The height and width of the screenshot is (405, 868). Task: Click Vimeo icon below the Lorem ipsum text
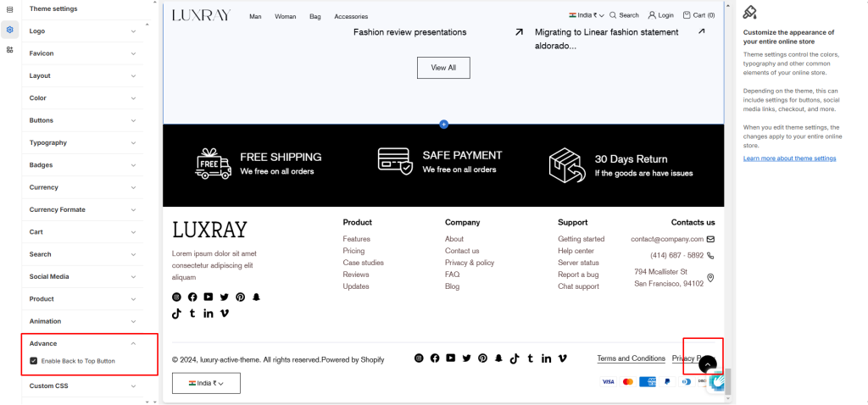click(224, 313)
